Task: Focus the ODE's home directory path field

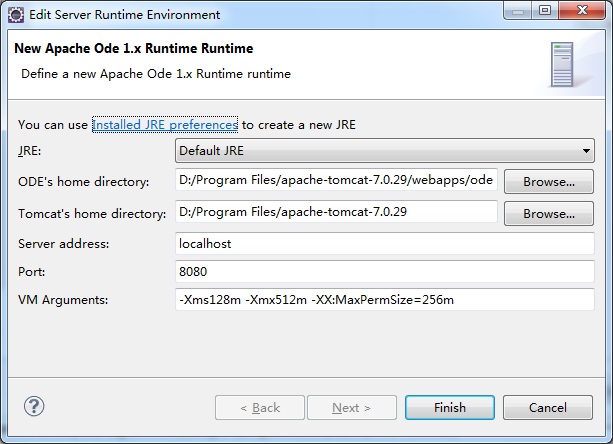Action: click(x=336, y=180)
